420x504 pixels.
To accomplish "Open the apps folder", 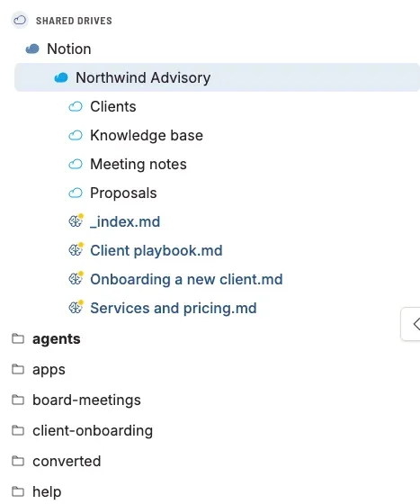I will (49, 370).
